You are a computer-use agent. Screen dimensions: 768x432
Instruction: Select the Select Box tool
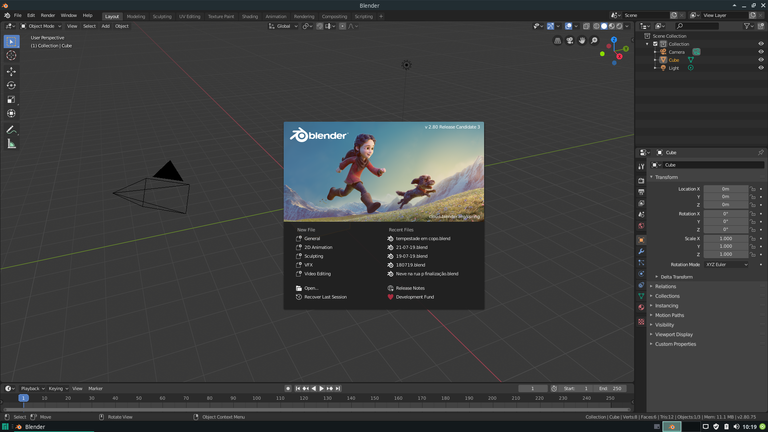[x=11, y=42]
